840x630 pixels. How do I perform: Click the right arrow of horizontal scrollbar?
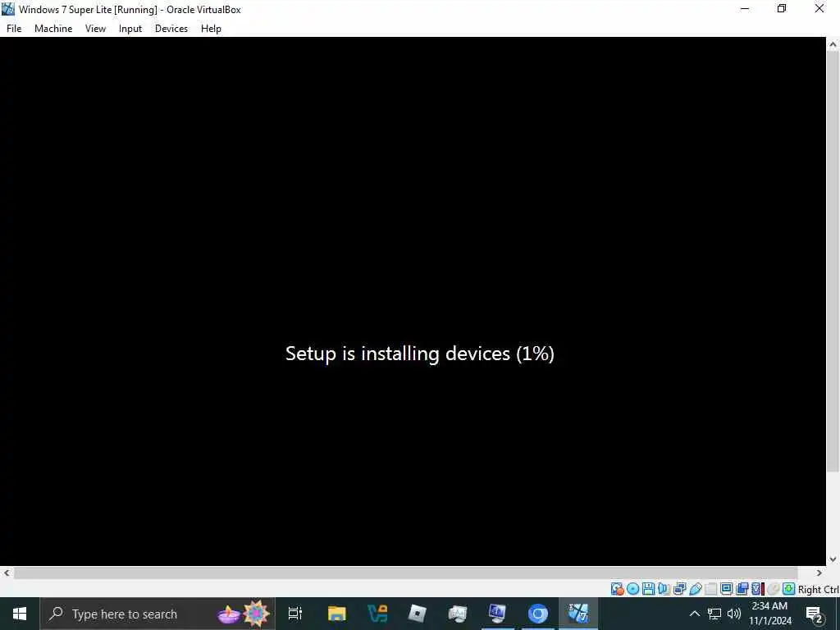[x=819, y=573]
